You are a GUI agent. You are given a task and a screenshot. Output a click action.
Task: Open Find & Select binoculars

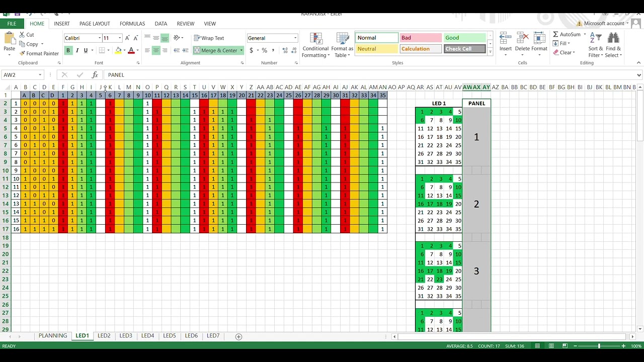click(x=613, y=45)
